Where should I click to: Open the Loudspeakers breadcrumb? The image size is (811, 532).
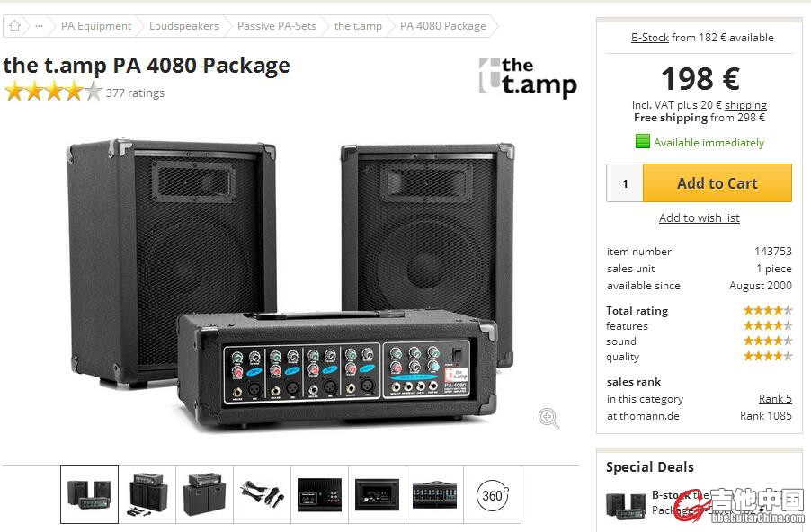tap(184, 26)
